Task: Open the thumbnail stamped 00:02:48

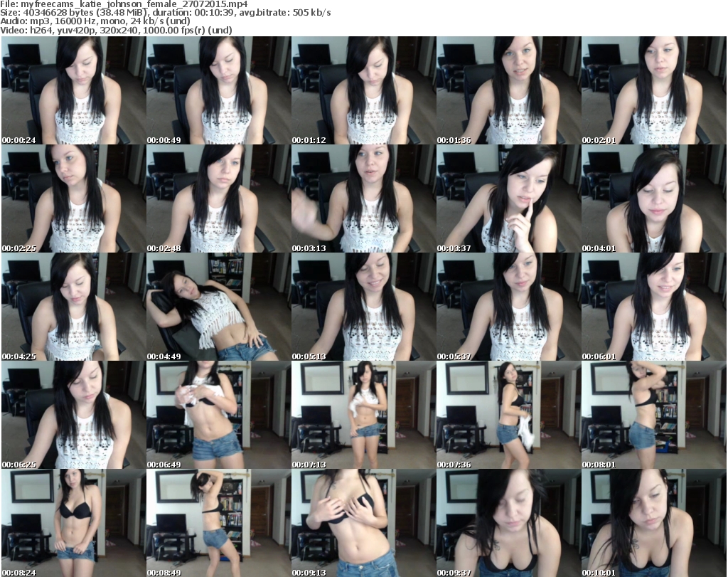Action: [x=218, y=198]
